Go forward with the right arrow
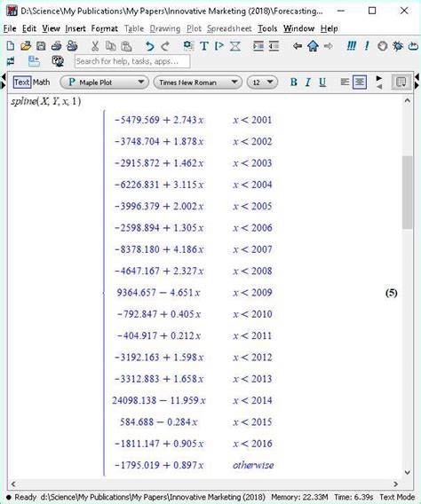This screenshot has width=421, height=504. click(x=328, y=46)
